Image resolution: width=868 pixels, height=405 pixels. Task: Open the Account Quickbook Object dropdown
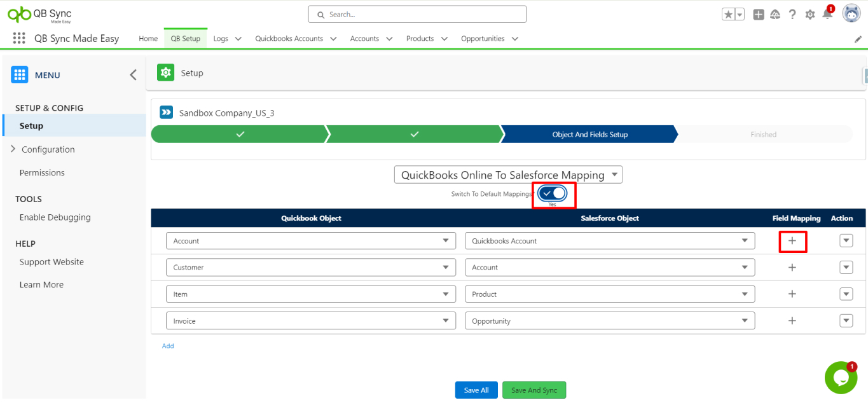pyautogui.click(x=311, y=241)
